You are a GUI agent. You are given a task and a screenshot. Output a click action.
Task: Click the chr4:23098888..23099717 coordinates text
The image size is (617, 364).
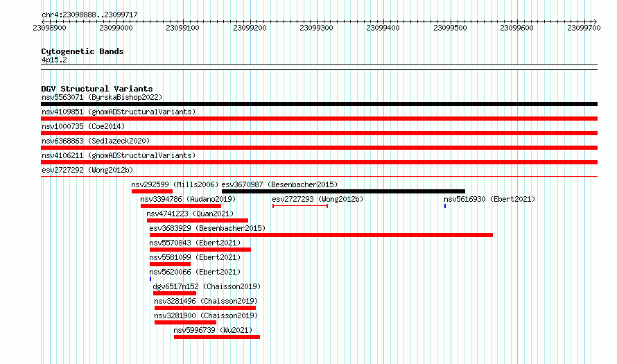(89, 15)
